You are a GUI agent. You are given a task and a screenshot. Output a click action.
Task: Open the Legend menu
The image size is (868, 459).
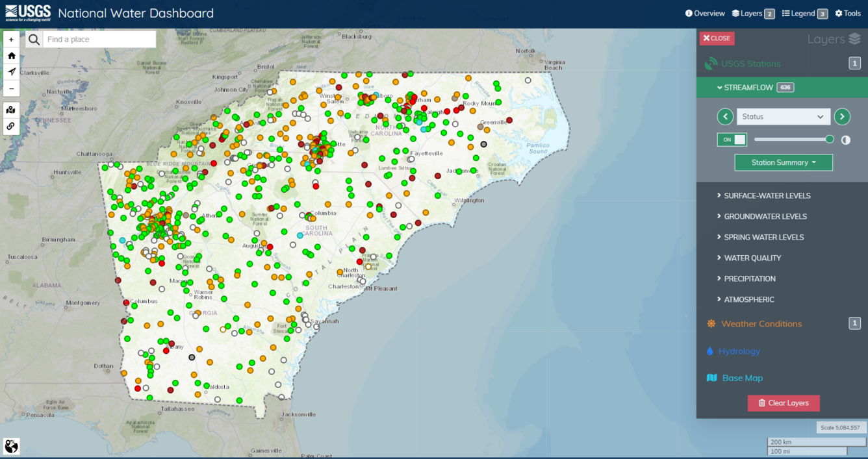pos(804,13)
